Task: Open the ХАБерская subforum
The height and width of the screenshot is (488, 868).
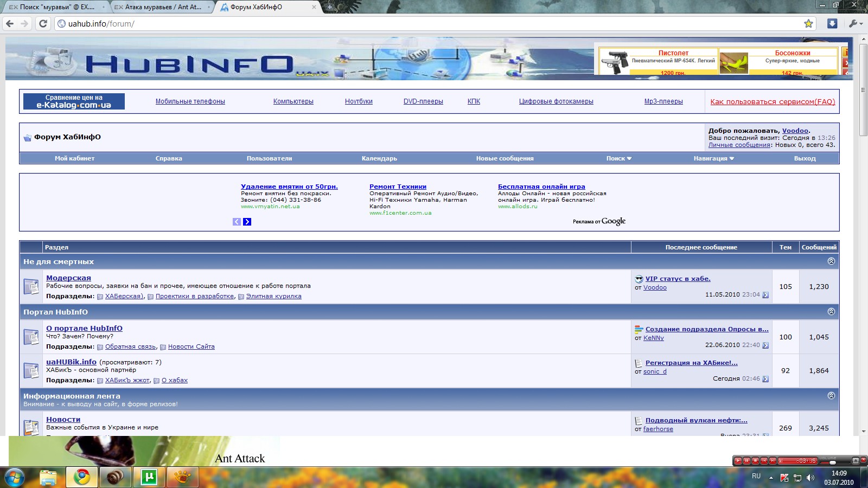Action: pyautogui.click(x=124, y=296)
